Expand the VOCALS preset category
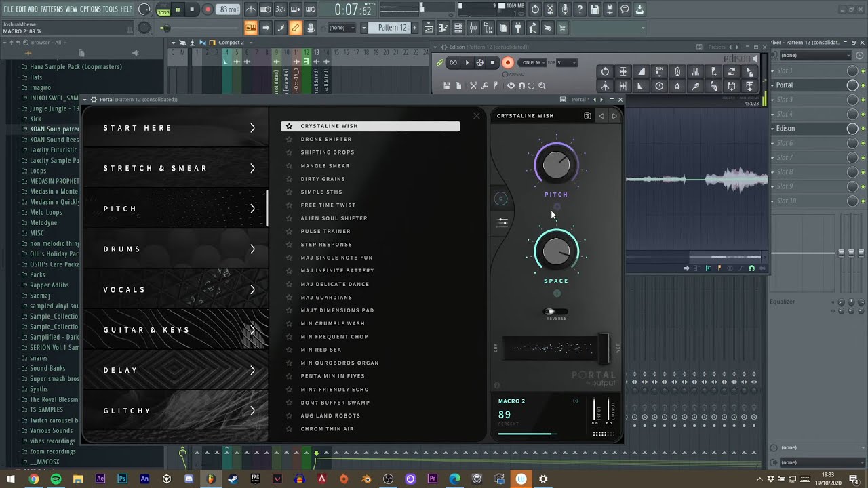The height and width of the screenshot is (488, 868). [x=175, y=289]
